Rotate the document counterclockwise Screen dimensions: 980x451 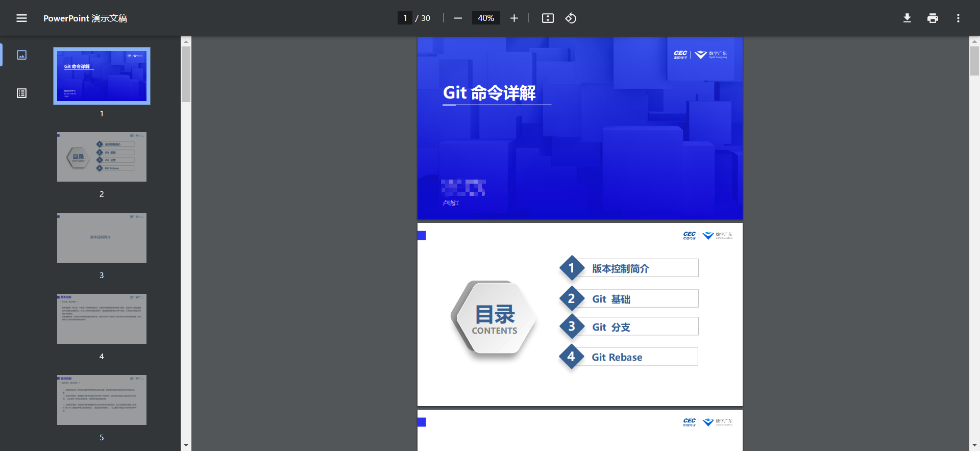[571, 18]
